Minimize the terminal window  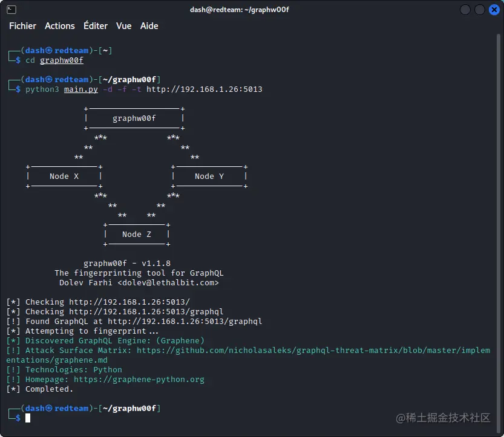pyautogui.click(x=465, y=10)
